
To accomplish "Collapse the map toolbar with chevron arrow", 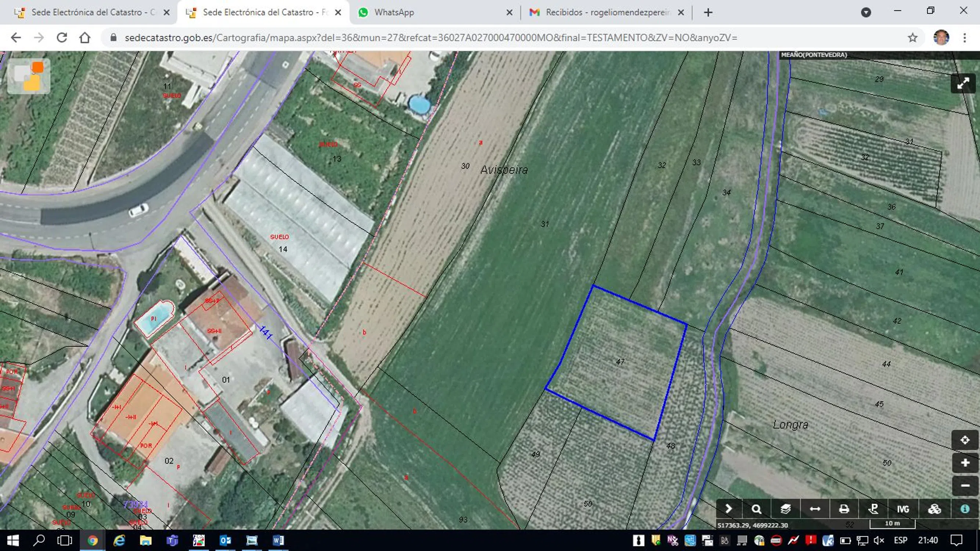I will [728, 509].
